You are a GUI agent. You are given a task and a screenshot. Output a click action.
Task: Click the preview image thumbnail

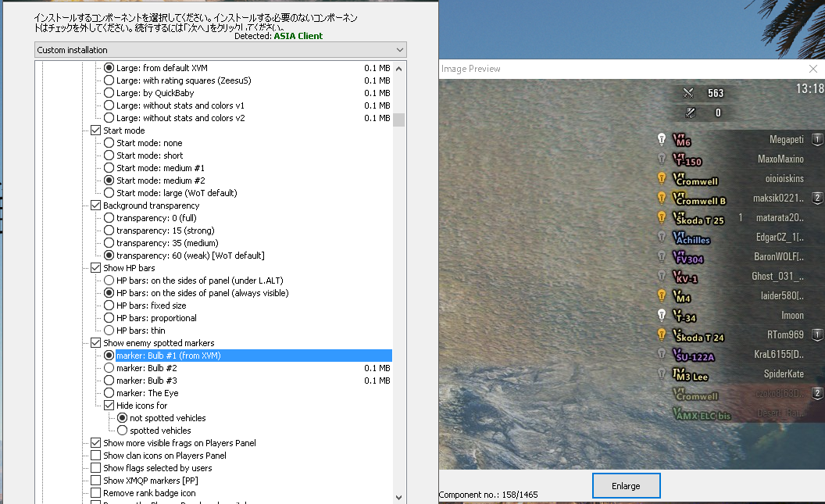pyautogui.click(x=632, y=274)
